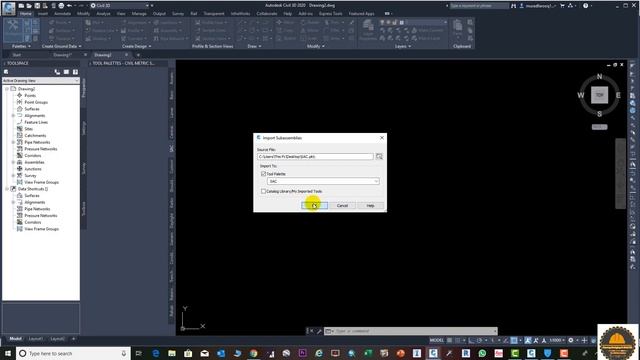640x360 pixels.
Task: Toggle MODEL space button in status bar
Action: [436, 340]
